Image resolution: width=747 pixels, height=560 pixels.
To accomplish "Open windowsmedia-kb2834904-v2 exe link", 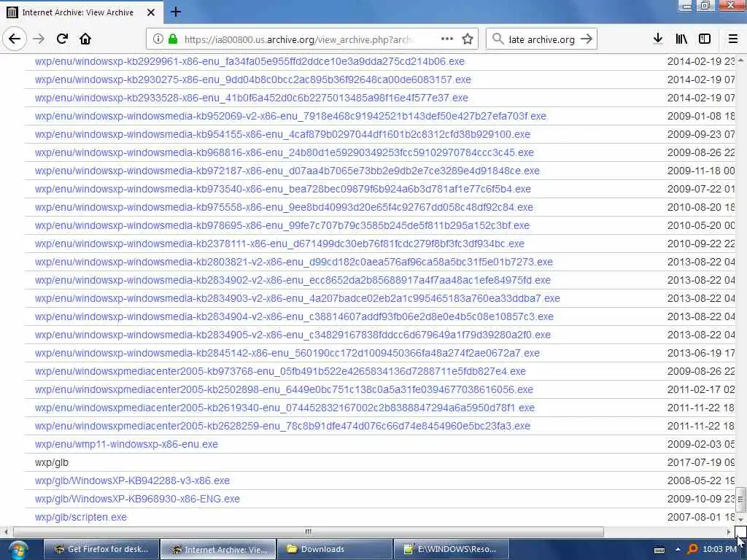I will tap(295, 316).
